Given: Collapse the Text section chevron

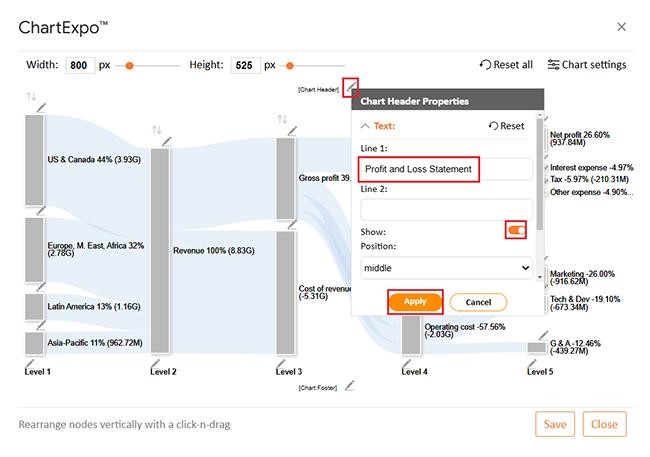Looking at the screenshot, I should pos(365,126).
